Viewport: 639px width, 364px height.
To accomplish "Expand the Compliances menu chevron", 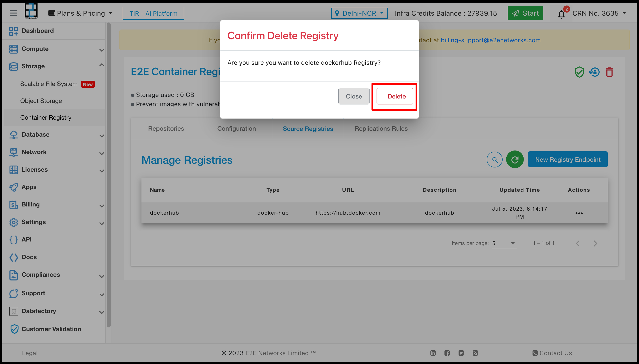I will (x=102, y=277).
